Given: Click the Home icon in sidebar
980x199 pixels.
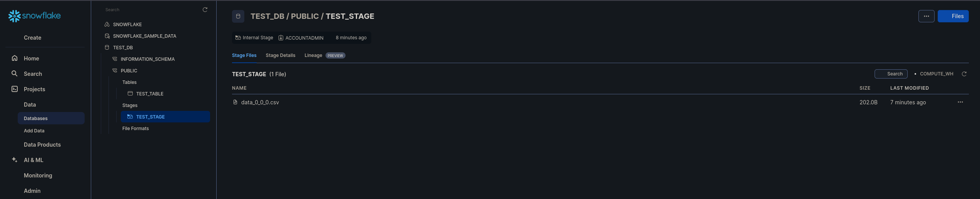Looking at the screenshot, I should (x=15, y=58).
